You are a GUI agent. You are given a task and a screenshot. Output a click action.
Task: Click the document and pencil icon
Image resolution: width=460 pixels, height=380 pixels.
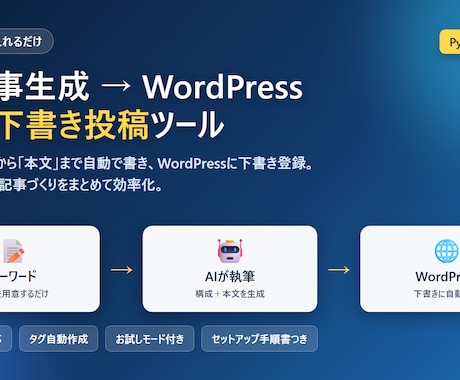tap(13, 251)
